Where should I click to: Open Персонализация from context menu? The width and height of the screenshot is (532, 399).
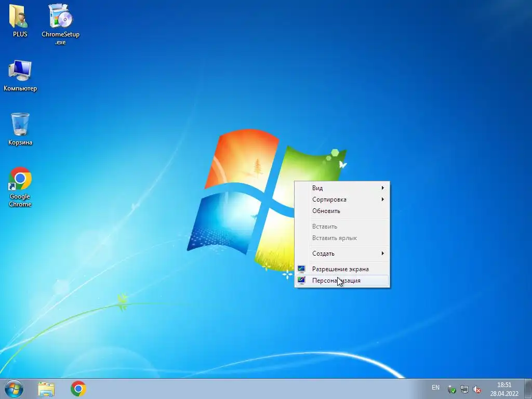[342, 281]
